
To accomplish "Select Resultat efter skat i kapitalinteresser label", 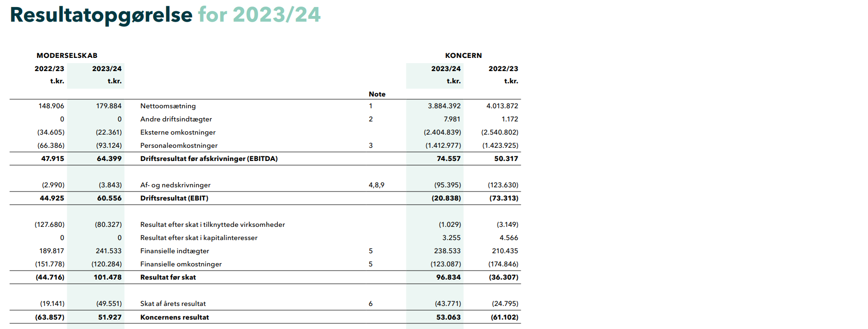I will click(x=199, y=238).
